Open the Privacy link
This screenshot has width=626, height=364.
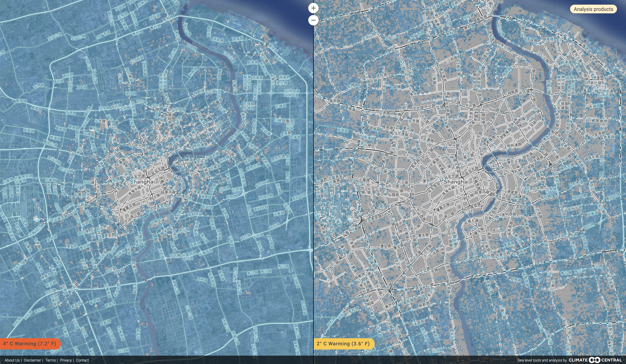66,360
